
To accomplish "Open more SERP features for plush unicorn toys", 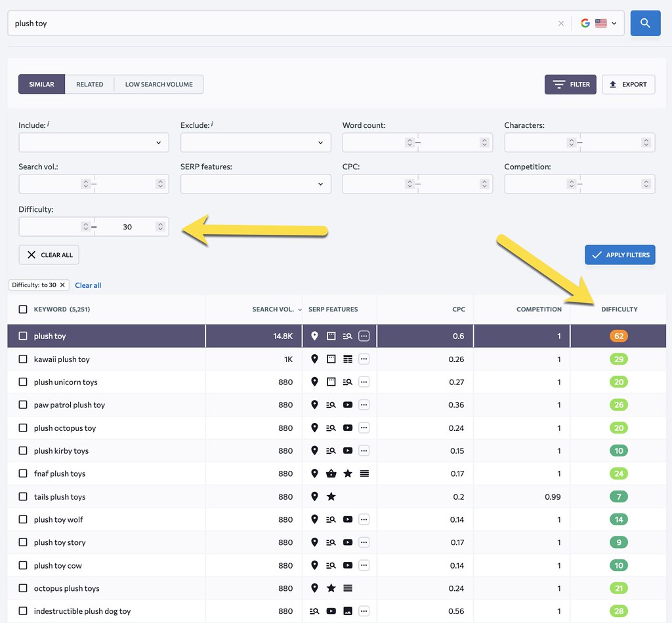I will 364,382.
